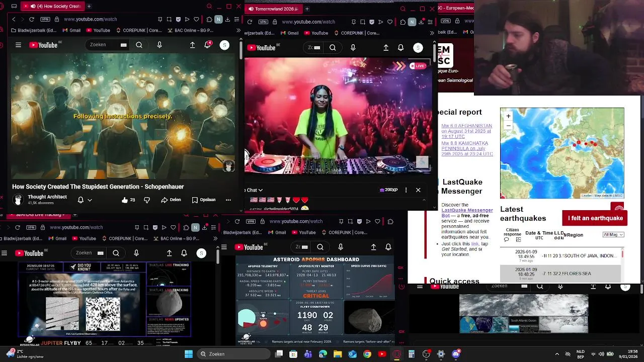Click ad-blocker shield in Tomorrowland window address bar
This screenshot has height=362, width=644.
371,22
